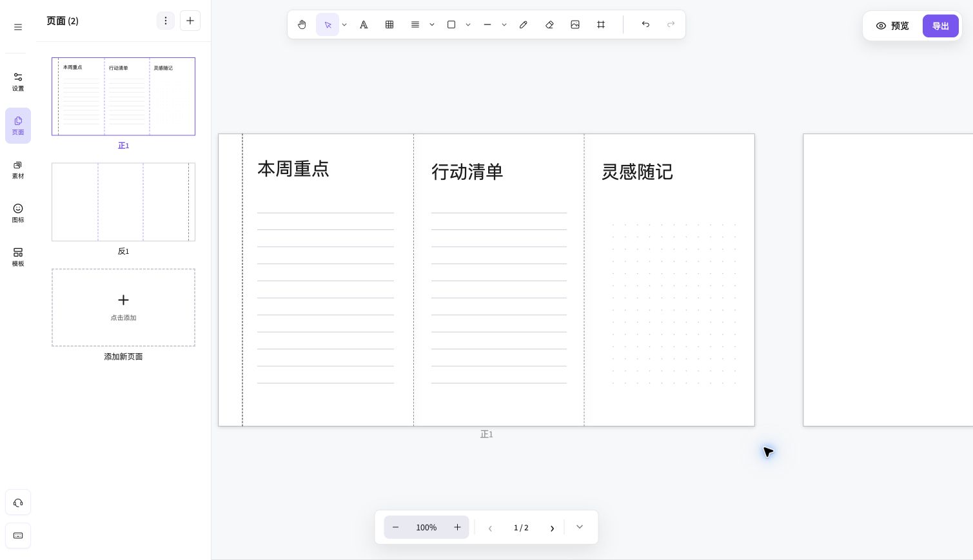Select the 反1 page thumbnail
The height and width of the screenshot is (560, 973).
123,202
